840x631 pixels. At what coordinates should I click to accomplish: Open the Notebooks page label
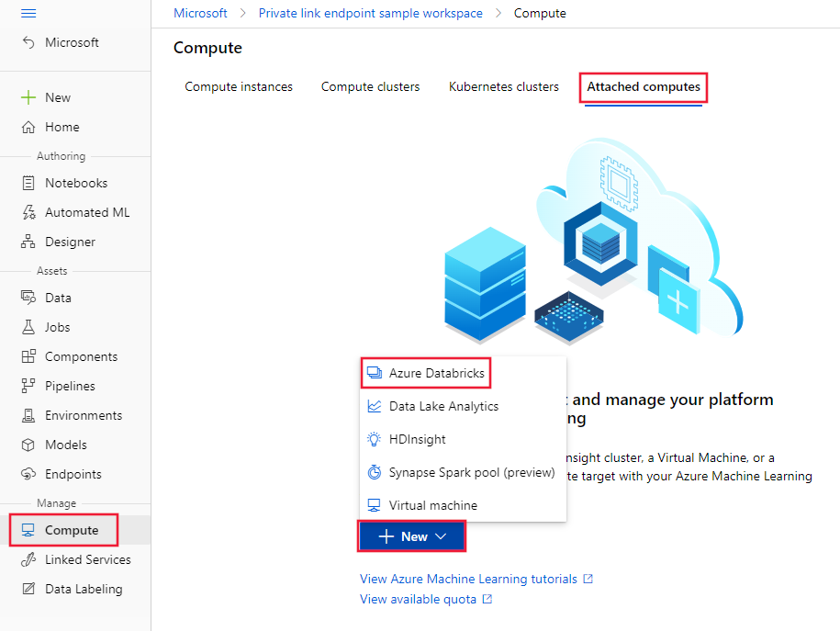click(76, 183)
